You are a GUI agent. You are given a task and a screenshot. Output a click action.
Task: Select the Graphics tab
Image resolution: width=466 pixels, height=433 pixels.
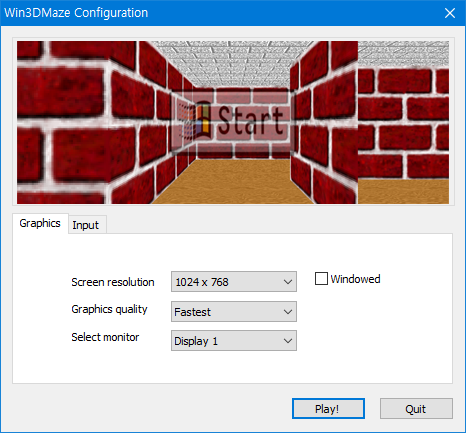[x=40, y=223]
